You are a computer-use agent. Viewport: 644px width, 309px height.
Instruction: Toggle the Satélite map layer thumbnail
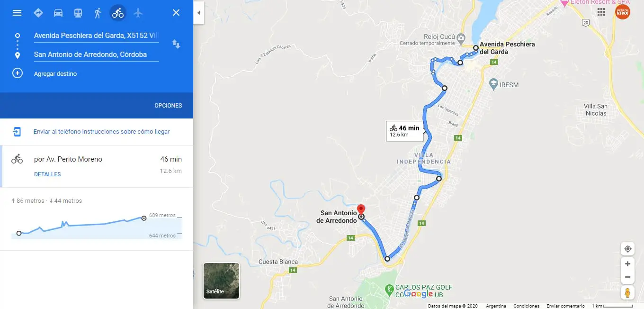221,281
